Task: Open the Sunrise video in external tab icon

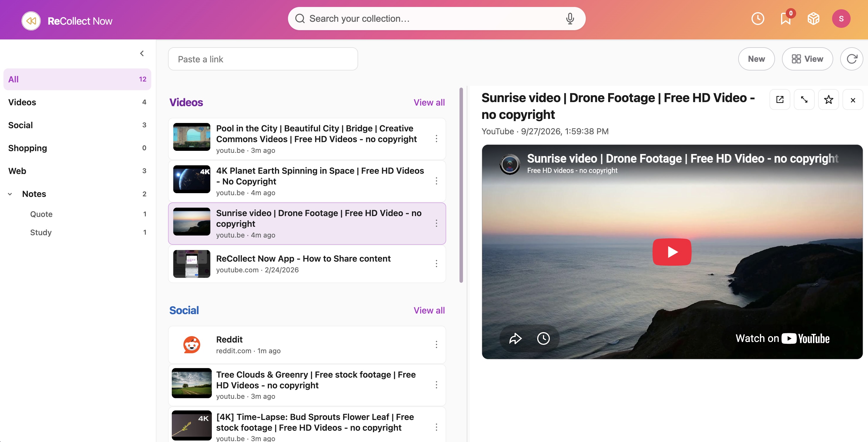Action: (x=780, y=99)
